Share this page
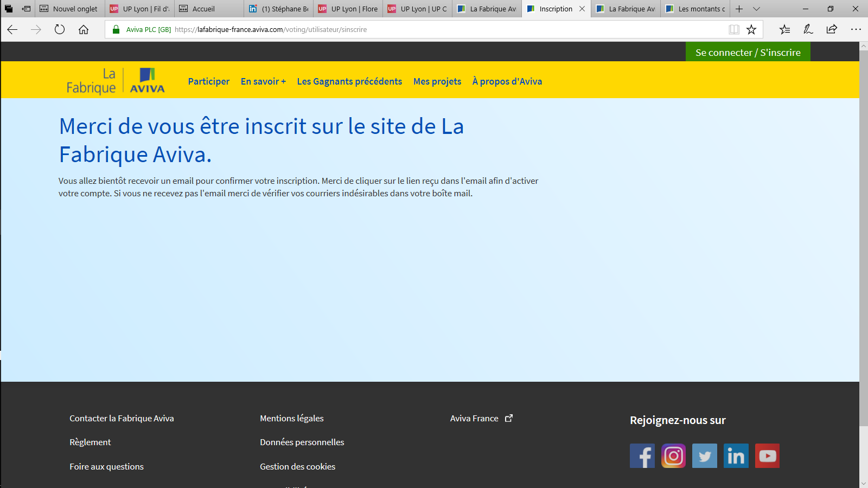 pyautogui.click(x=832, y=30)
